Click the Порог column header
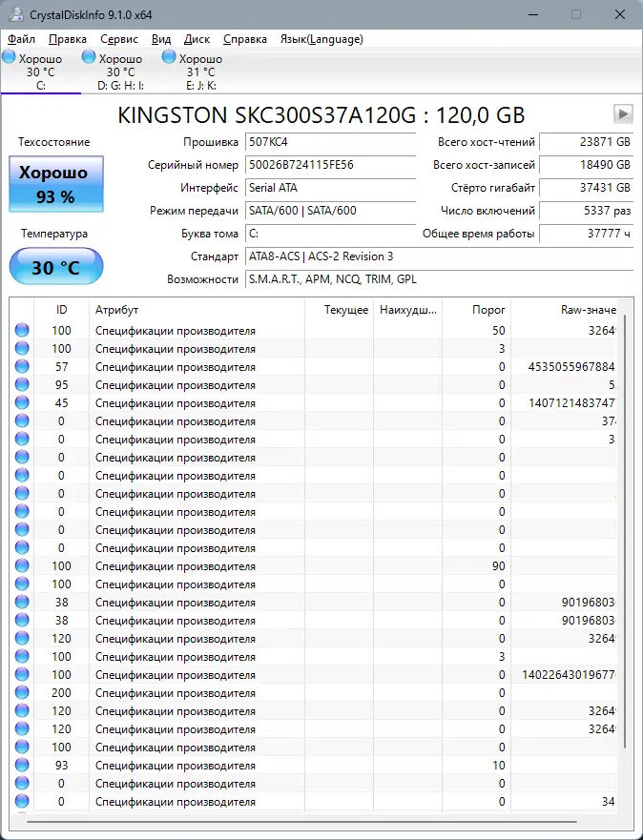 click(476, 310)
